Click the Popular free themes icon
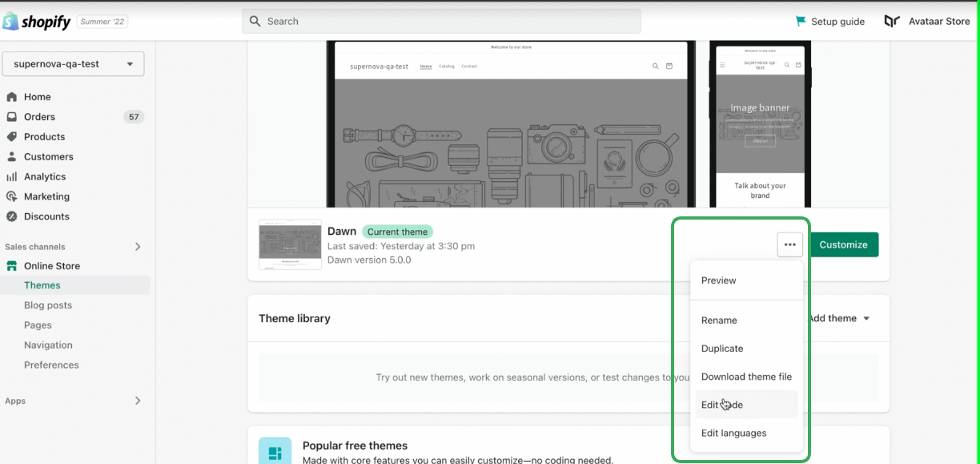 (275, 453)
